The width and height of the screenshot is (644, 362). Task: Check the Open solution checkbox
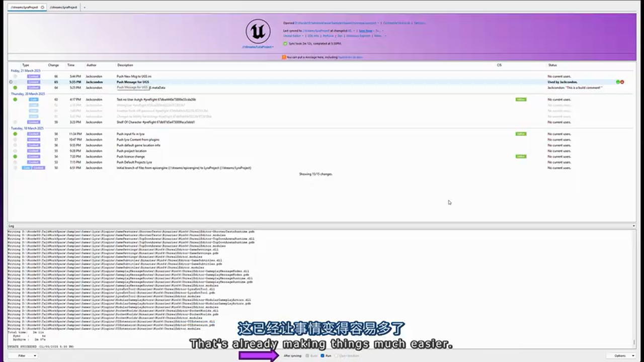point(336,355)
